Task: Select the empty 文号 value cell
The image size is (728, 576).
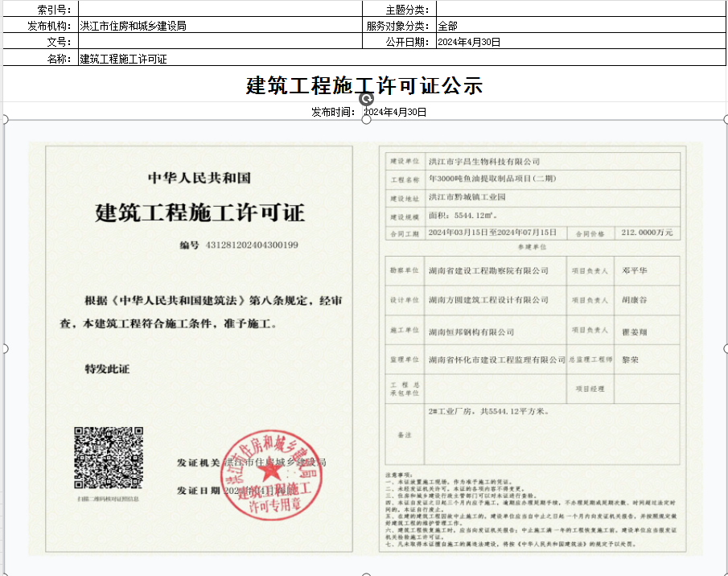Action: pos(220,42)
